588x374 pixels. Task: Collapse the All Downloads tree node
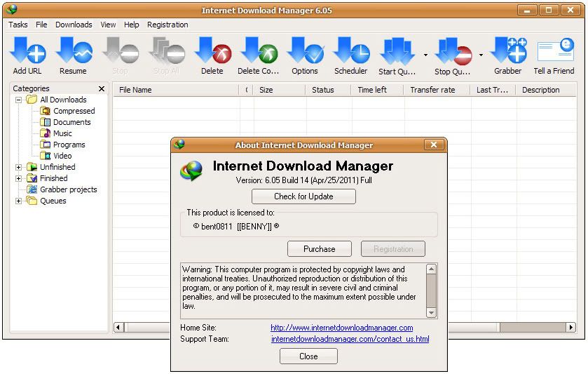tap(19, 100)
